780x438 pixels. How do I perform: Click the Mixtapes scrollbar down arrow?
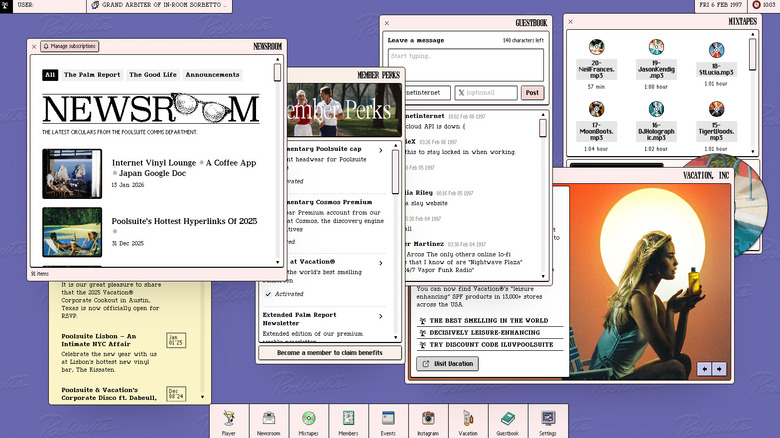pos(752,151)
